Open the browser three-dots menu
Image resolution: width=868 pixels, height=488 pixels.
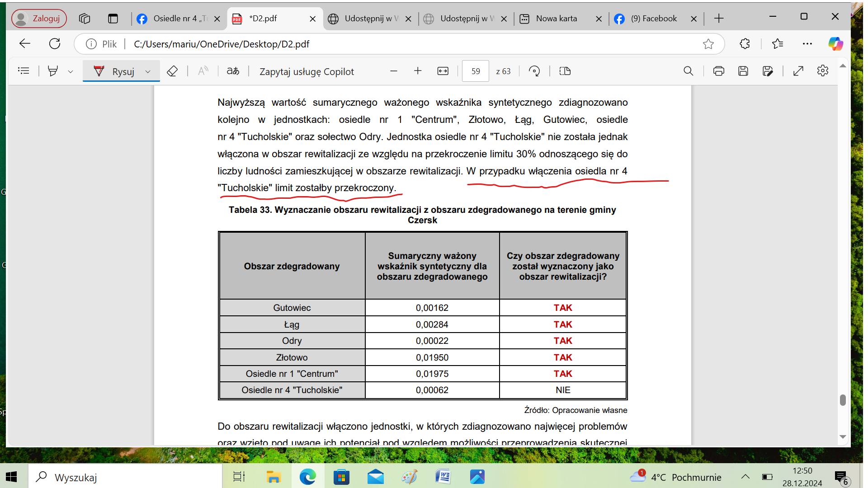tap(807, 44)
